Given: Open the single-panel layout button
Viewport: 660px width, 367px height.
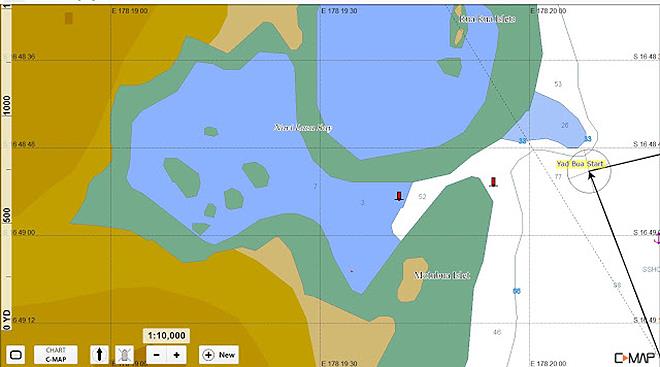Looking at the screenshot, I should tap(16, 355).
